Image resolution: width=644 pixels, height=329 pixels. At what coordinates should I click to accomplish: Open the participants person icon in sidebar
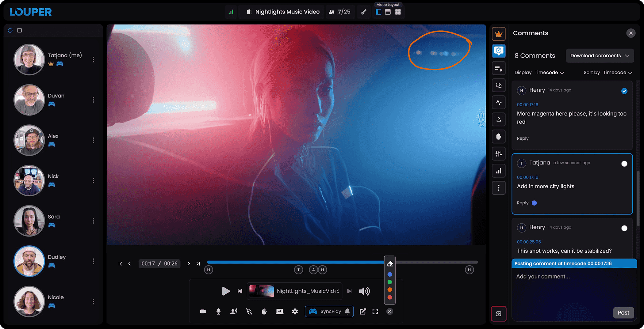tap(499, 119)
